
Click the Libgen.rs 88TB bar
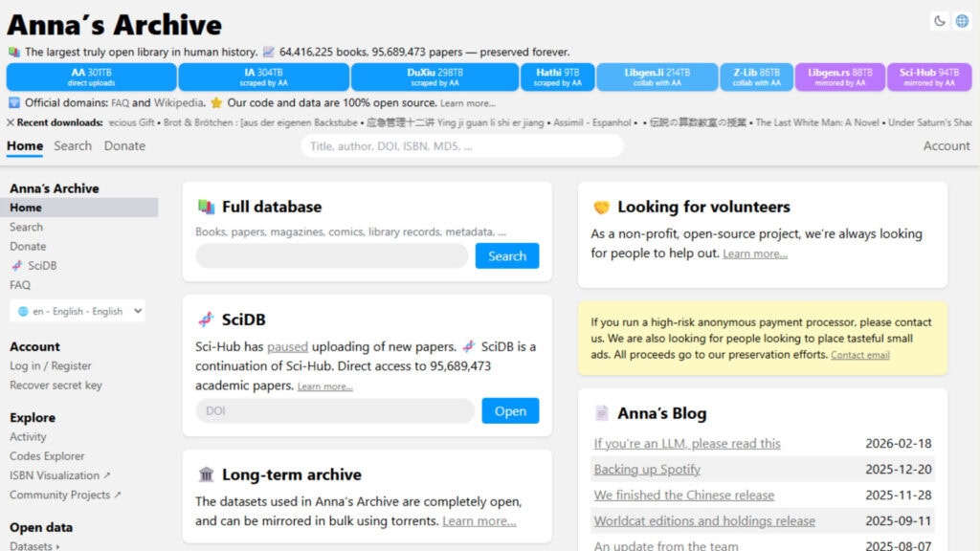coord(840,77)
